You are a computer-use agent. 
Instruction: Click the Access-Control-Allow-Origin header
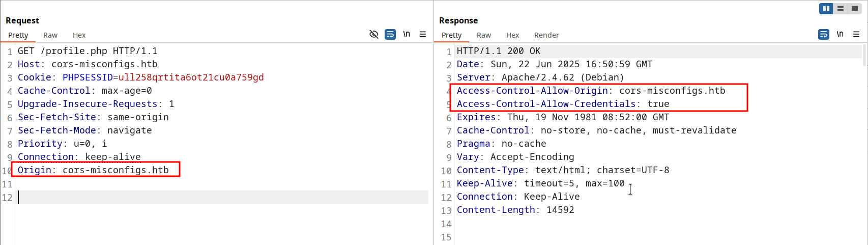click(591, 91)
